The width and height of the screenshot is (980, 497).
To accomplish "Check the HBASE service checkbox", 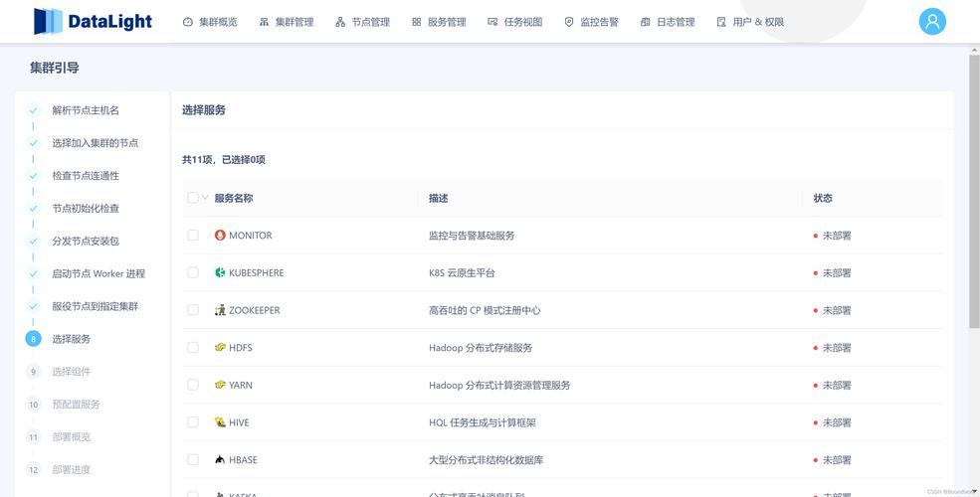I will coord(193,459).
